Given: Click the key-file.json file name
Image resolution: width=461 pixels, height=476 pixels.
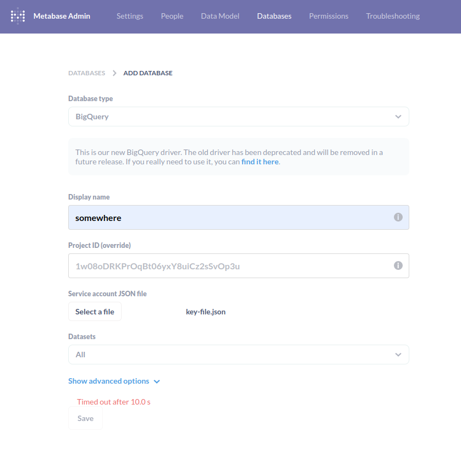Looking at the screenshot, I should pos(206,311).
